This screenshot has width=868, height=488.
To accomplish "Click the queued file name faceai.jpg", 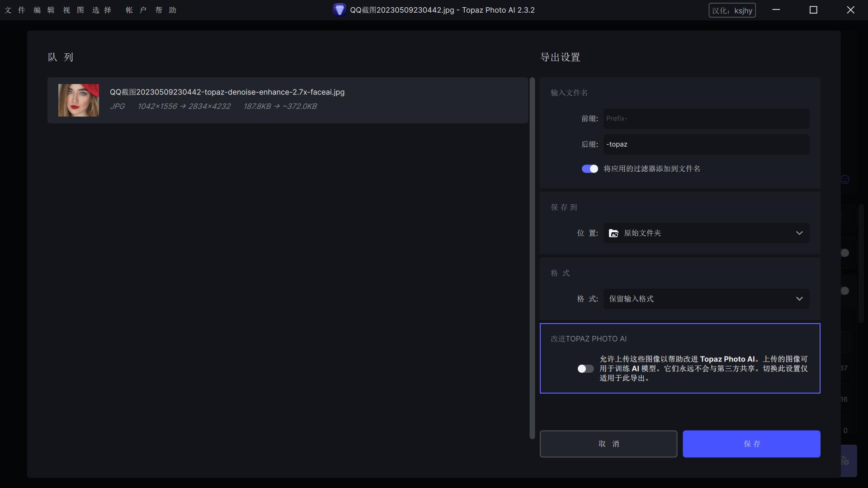I will click(227, 92).
